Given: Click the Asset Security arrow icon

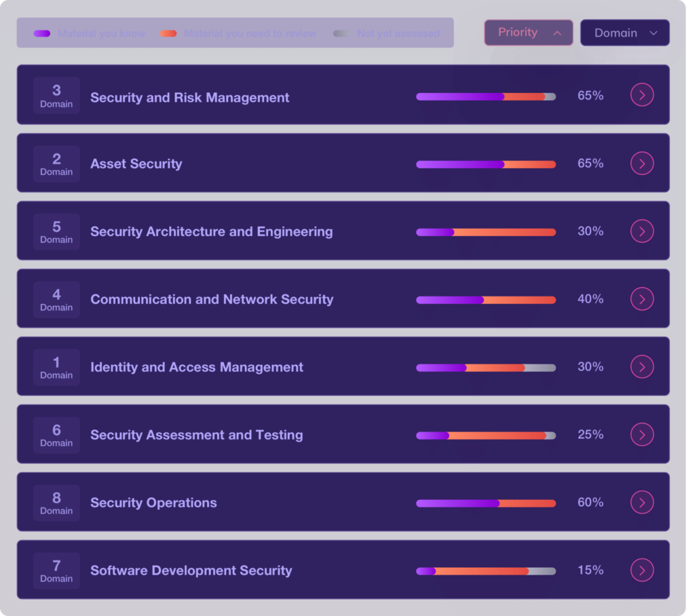Looking at the screenshot, I should tap(641, 163).
